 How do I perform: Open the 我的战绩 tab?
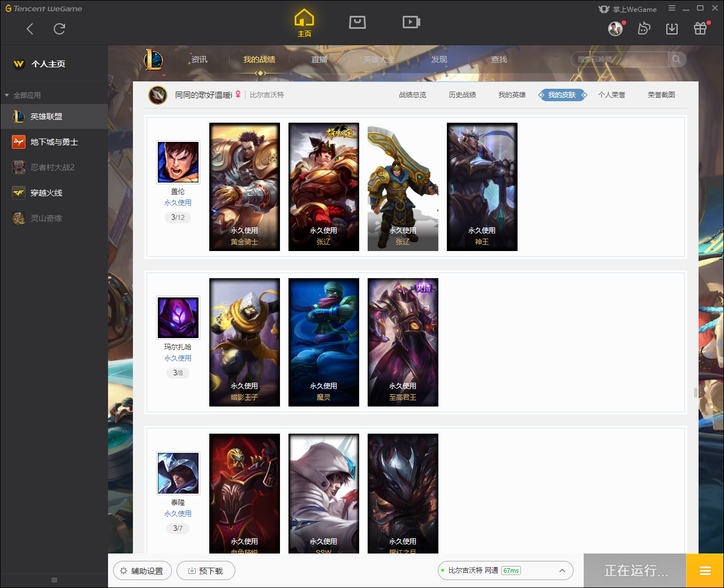pyautogui.click(x=259, y=59)
